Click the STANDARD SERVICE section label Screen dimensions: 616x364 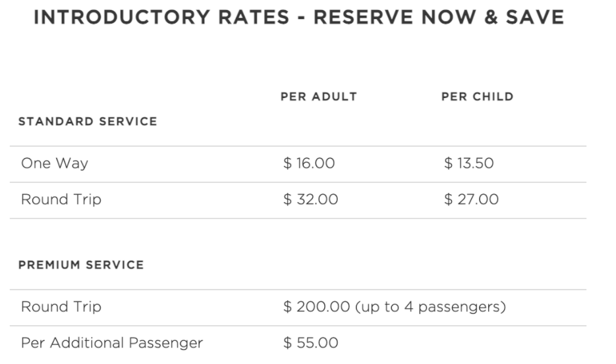(88, 122)
